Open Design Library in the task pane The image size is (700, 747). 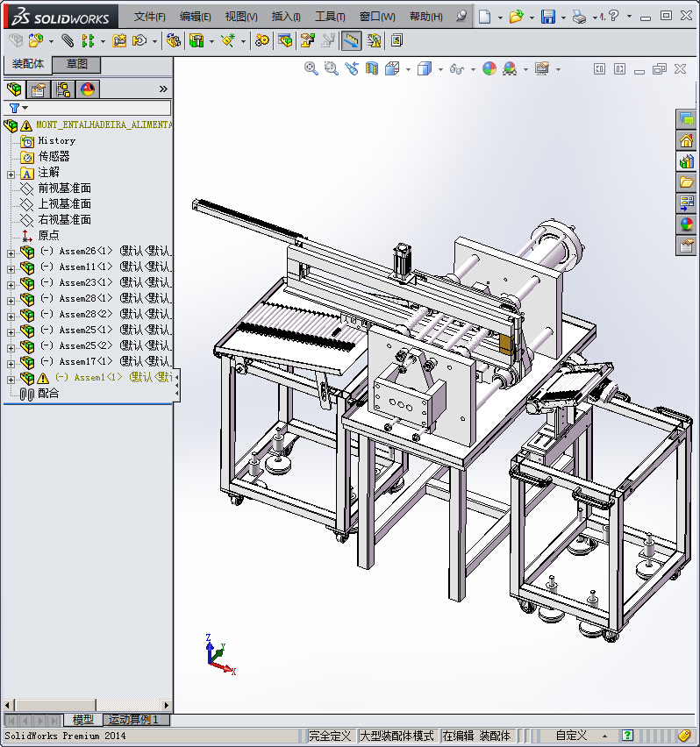click(686, 162)
